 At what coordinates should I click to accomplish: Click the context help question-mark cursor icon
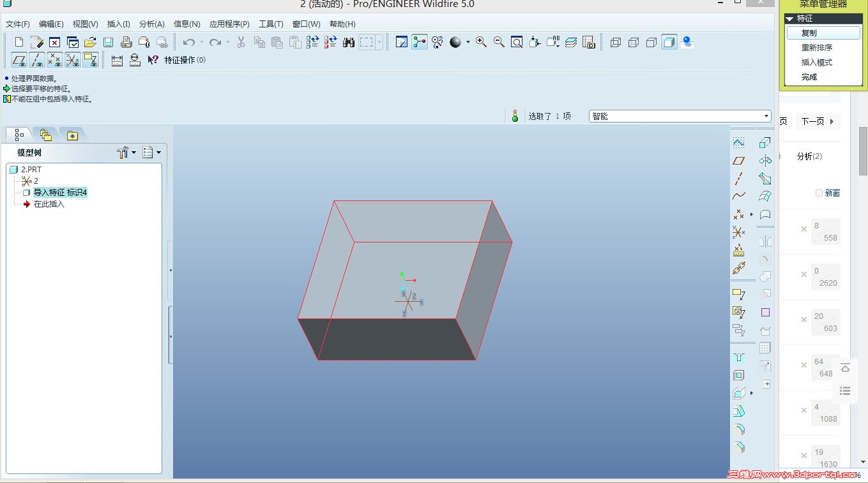point(153,60)
